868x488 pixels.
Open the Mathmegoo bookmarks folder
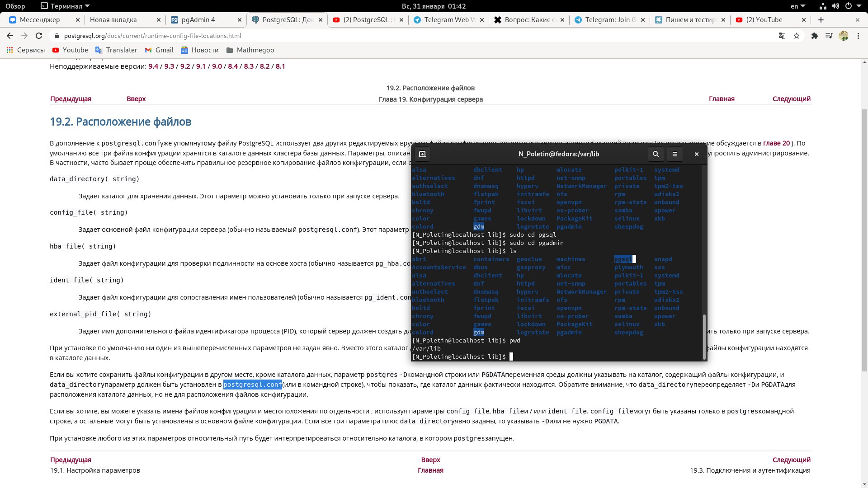pos(250,50)
